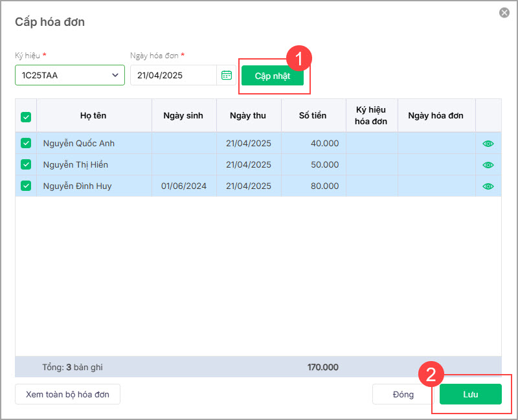Click Ngày thu cell in Nguyễn Thị Hiền row
518x420 pixels.
pos(249,164)
